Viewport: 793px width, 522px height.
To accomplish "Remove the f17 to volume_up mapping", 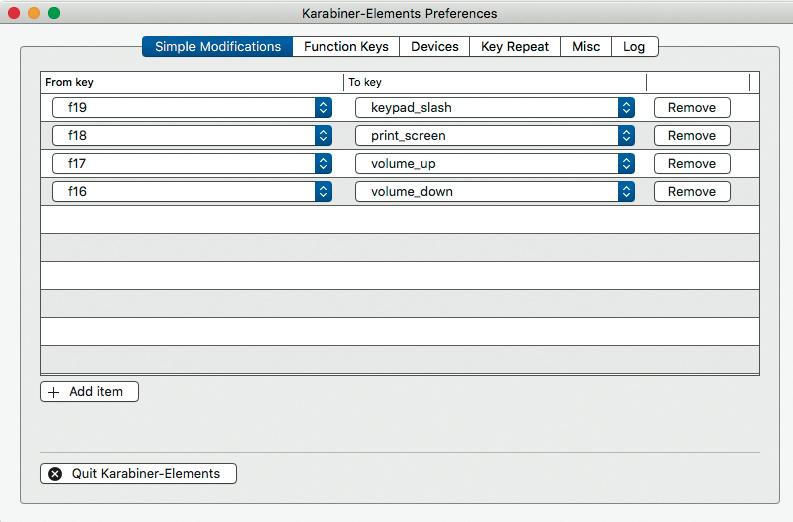I will click(692, 163).
